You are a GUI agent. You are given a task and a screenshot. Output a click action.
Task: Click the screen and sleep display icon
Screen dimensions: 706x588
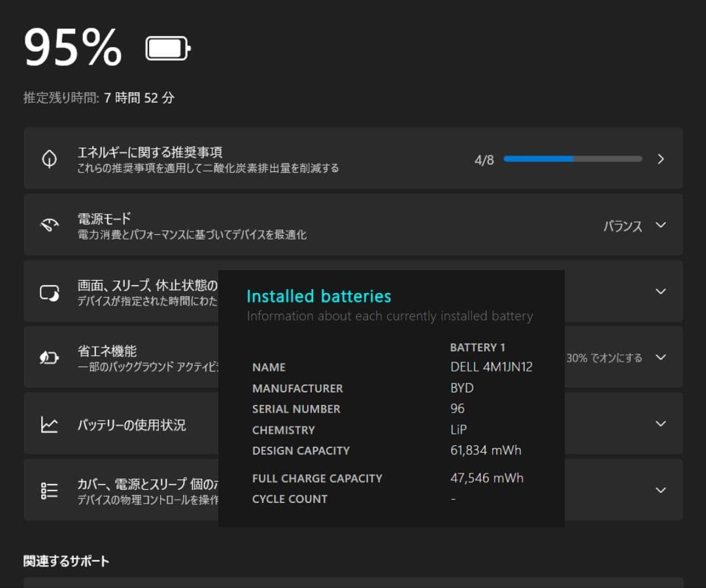pyautogui.click(x=49, y=291)
